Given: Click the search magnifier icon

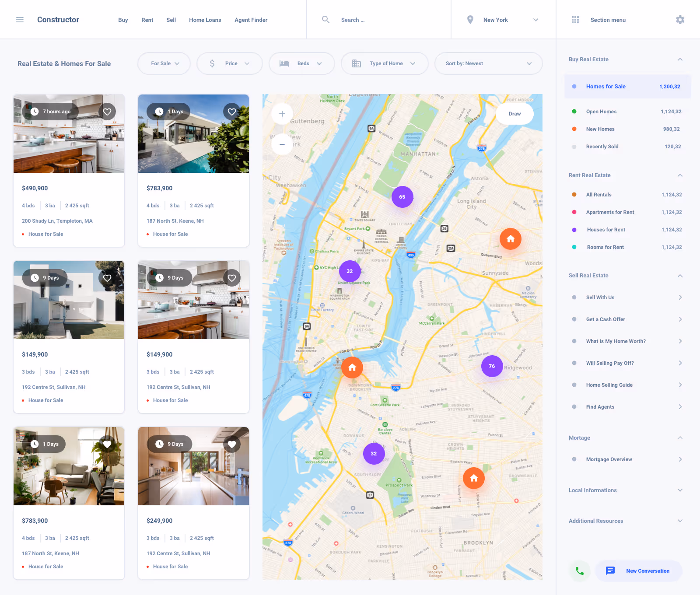Looking at the screenshot, I should (x=326, y=20).
